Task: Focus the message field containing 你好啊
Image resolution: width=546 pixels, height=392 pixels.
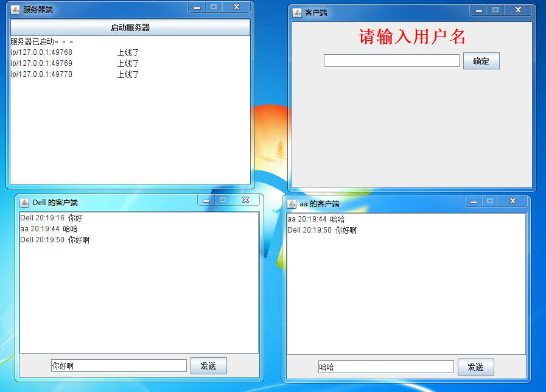Action: click(119, 366)
